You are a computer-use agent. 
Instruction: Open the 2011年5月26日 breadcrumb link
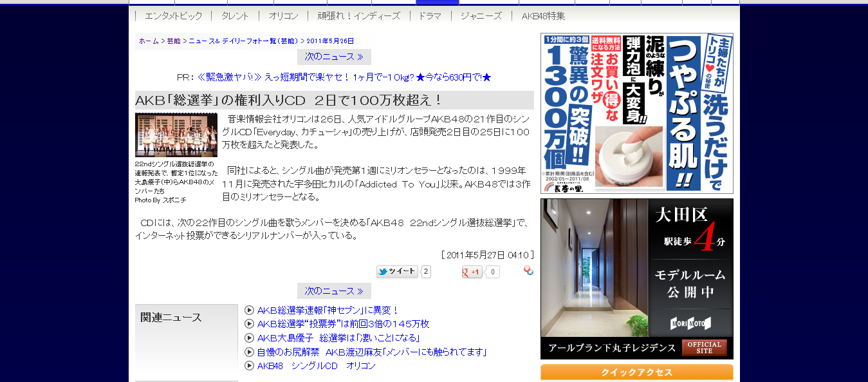coord(330,41)
